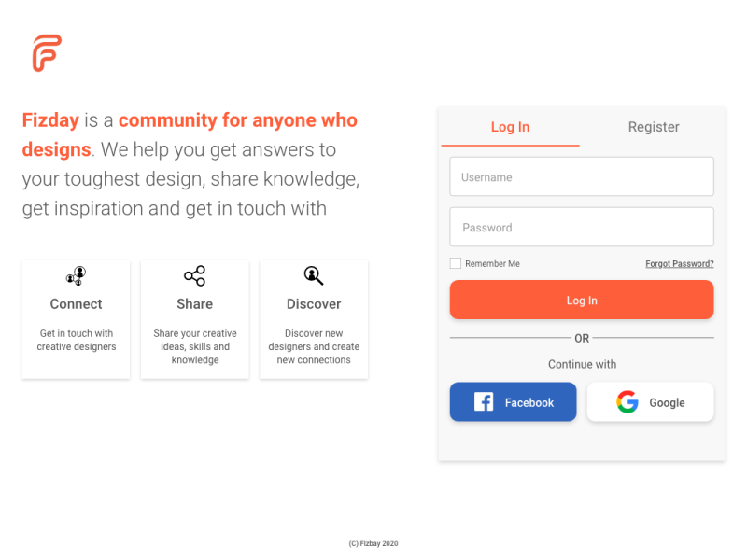Image resolution: width=747 pixels, height=560 pixels.
Task: Click the Google logo icon
Action: [x=627, y=402]
